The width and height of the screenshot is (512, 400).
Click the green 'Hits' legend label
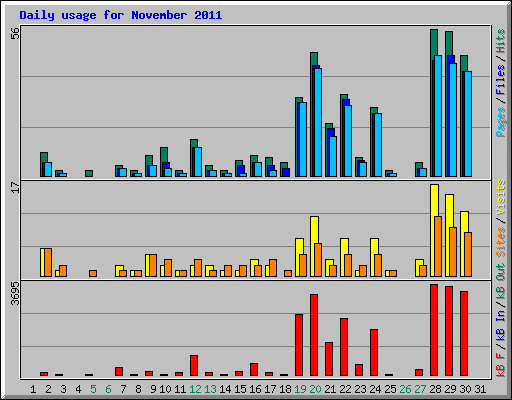coord(500,41)
